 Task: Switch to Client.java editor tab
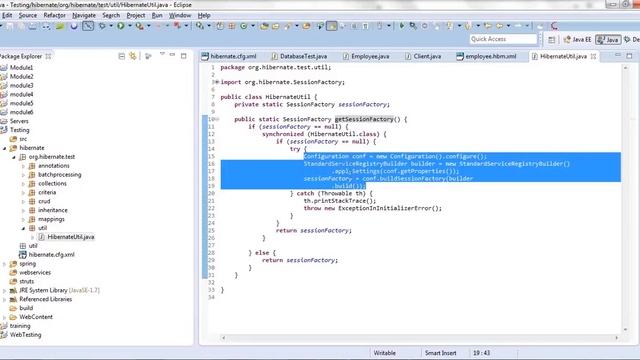pyautogui.click(x=423, y=56)
